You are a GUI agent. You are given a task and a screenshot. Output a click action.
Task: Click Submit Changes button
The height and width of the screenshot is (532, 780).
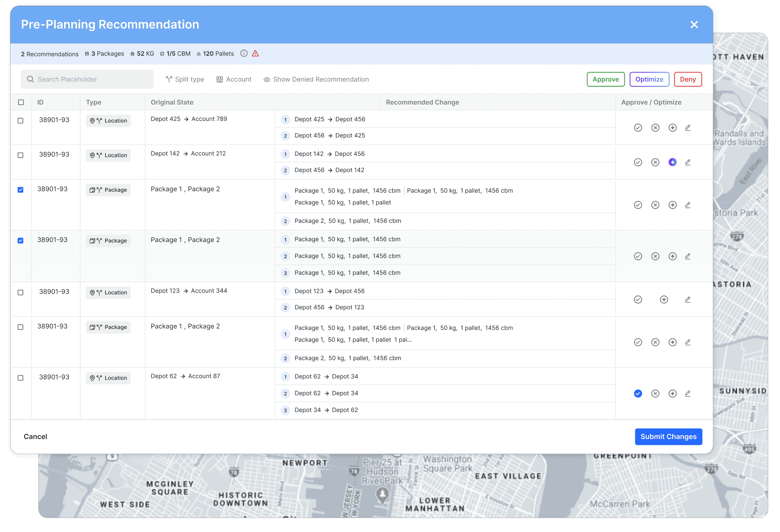[668, 437]
